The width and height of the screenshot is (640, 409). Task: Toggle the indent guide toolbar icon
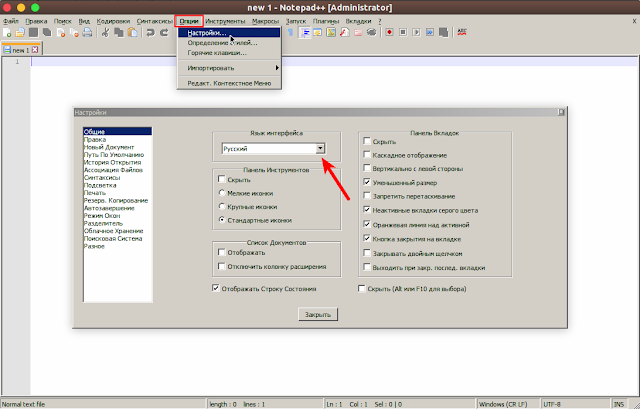(305, 33)
